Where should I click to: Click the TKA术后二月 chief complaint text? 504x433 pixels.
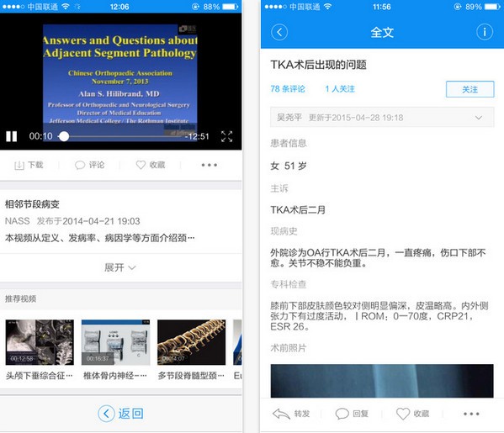click(x=298, y=210)
